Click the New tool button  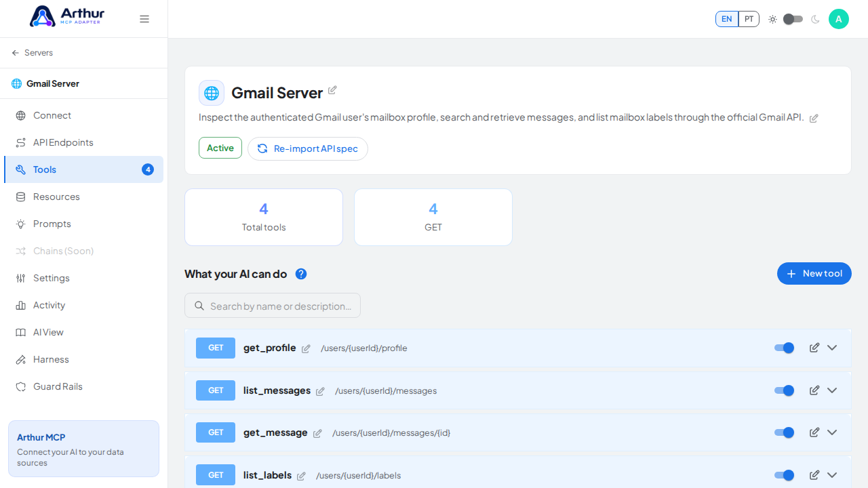[814, 274]
